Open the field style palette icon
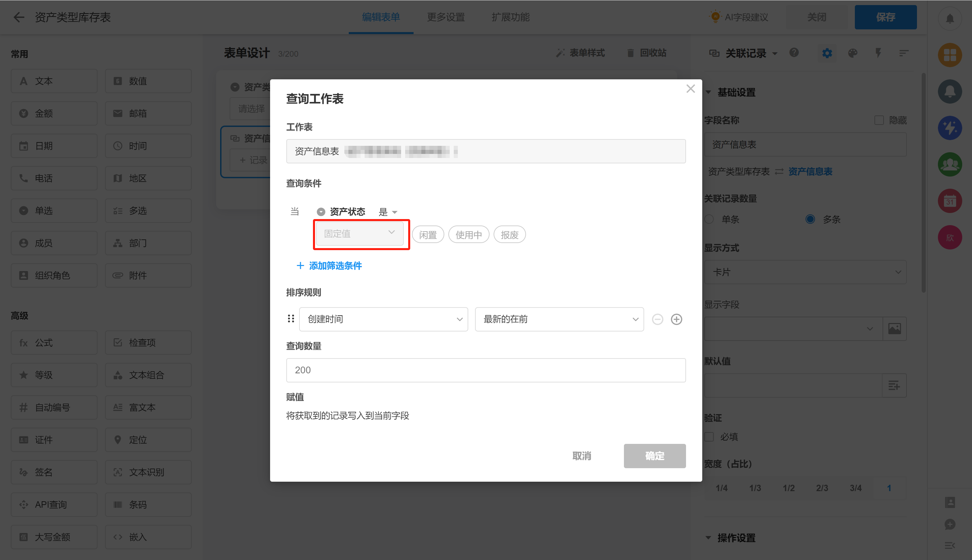Viewport: 972px width, 560px height. 852,53
